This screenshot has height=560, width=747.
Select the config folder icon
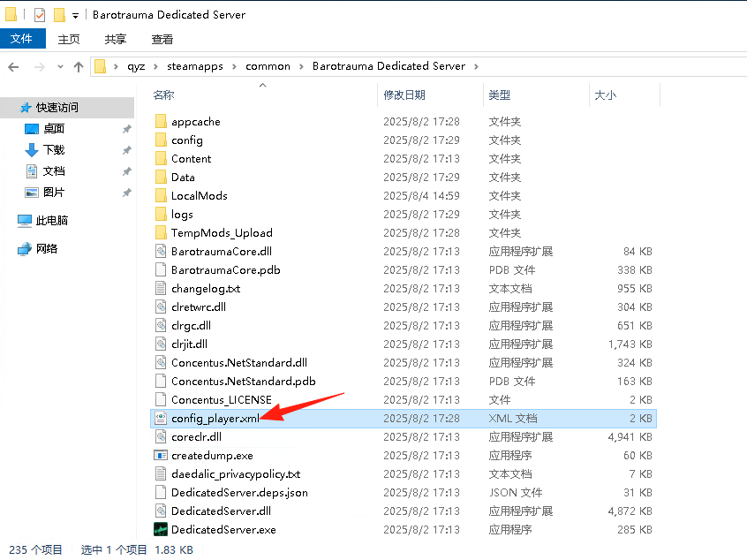161,140
